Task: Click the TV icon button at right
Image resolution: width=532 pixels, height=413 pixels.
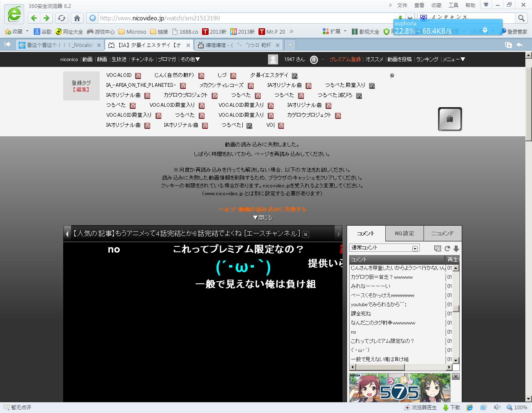Action: pyautogui.click(x=450, y=119)
